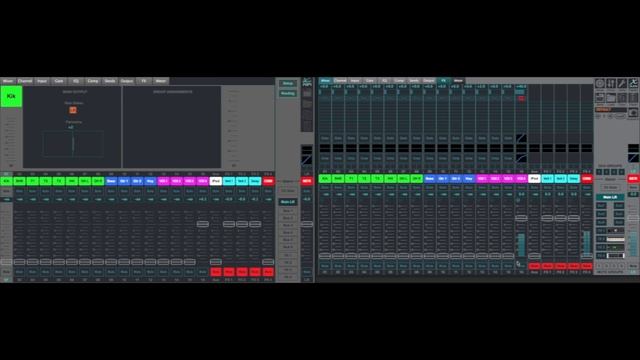Unmute the iPod channel in left window
The height and width of the screenshot is (360, 640).
pyautogui.click(x=216, y=272)
